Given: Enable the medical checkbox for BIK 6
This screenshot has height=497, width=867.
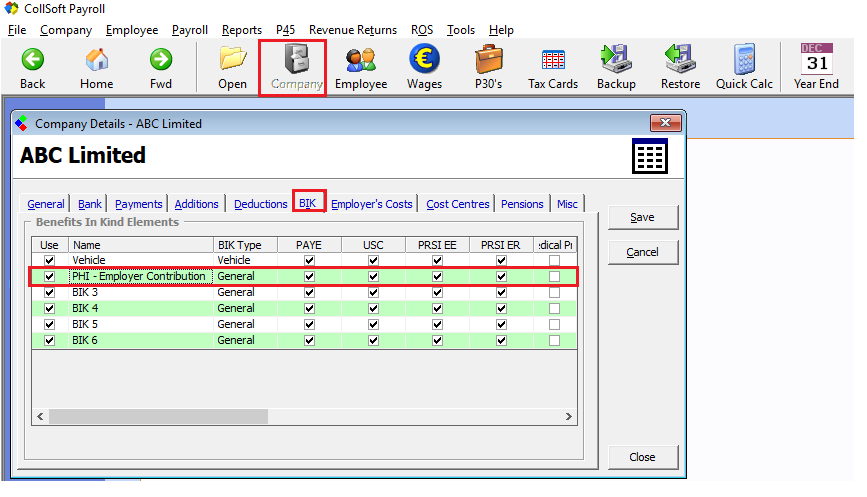Looking at the screenshot, I should (554, 340).
